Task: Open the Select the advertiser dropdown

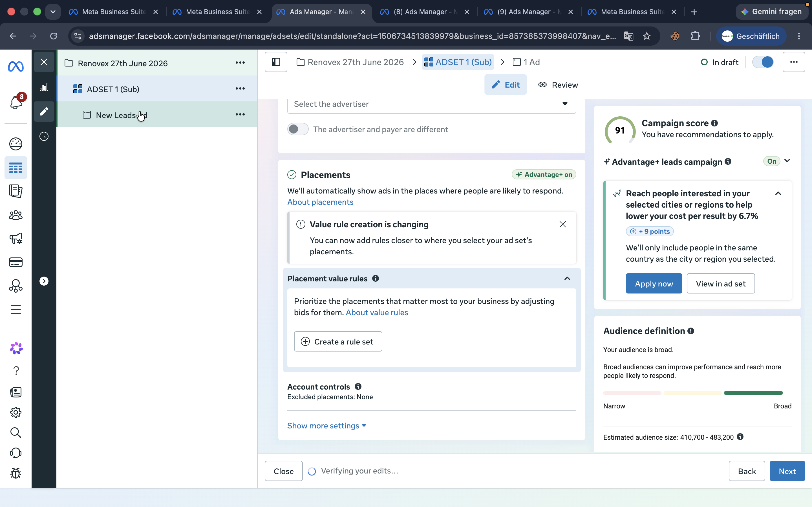Action: 431,104
